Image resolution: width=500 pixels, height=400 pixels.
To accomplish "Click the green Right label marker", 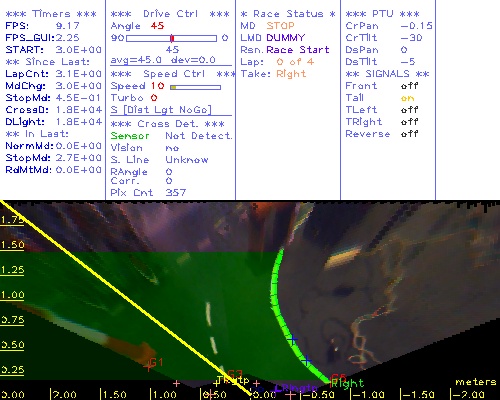I will [x=347, y=384].
